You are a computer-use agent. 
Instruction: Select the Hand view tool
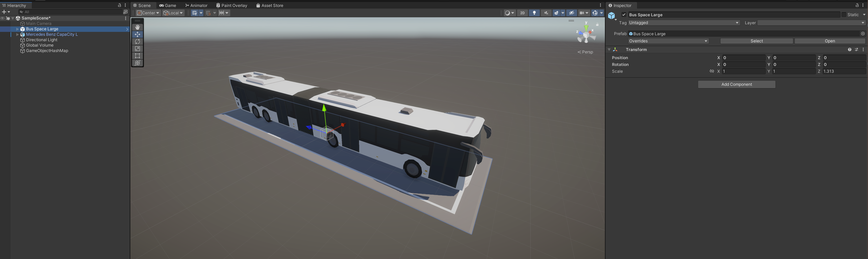pos(137,27)
